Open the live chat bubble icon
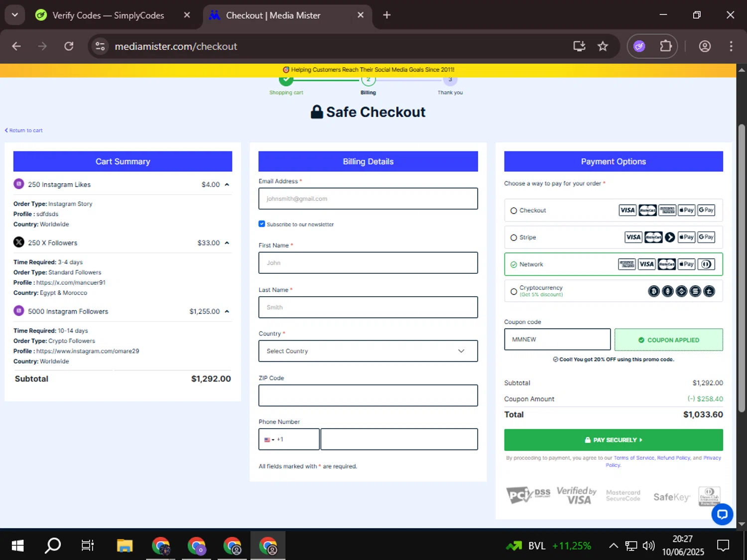 (x=722, y=514)
